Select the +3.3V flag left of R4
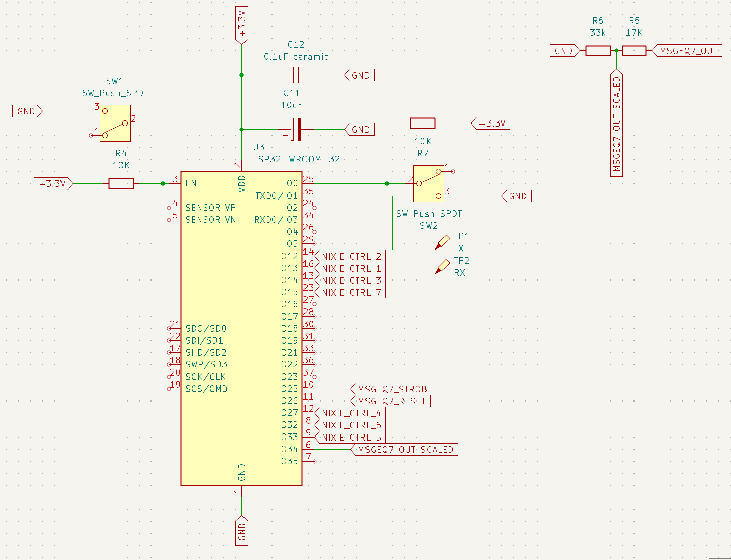The height and width of the screenshot is (560, 731). click(53, 184)
